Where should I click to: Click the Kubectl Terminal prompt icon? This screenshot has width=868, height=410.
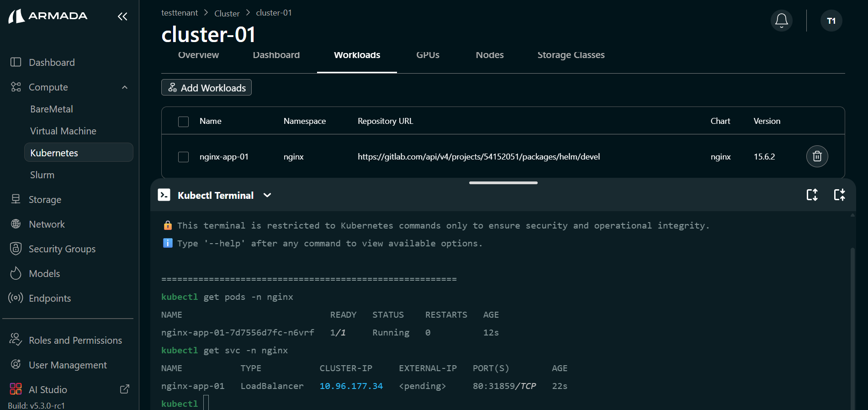(x=164, y=195)
